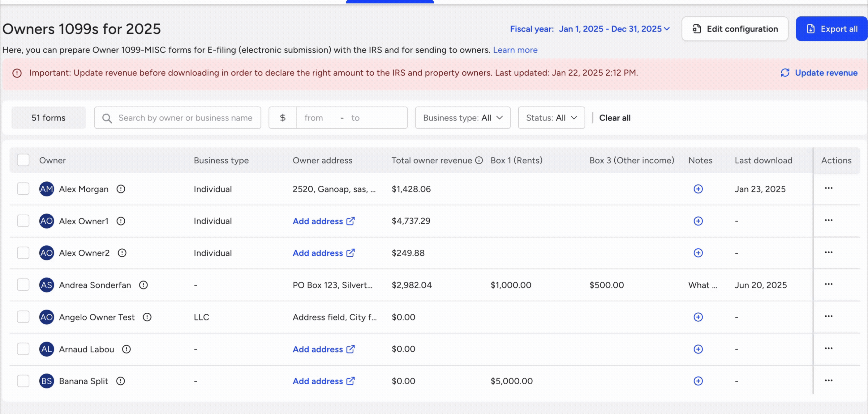
Task: Click warning icon beside Angelo Owner Test
Action: coord(147,317)
